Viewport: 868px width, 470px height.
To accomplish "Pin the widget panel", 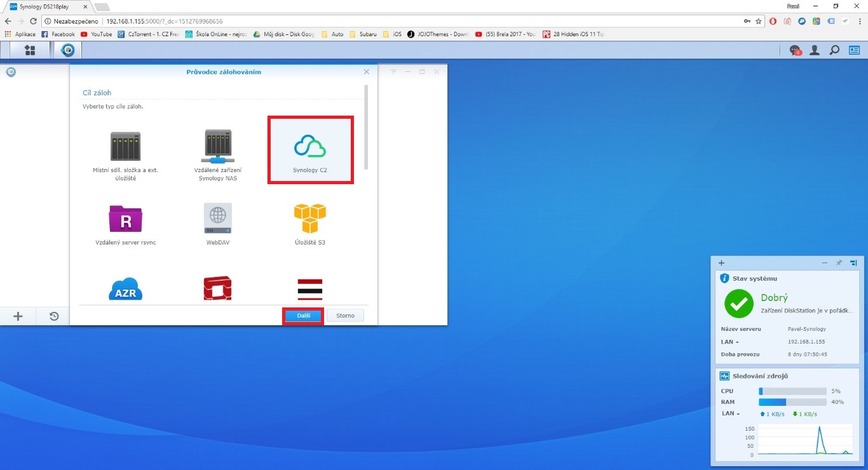I will [x=839, y=262].
